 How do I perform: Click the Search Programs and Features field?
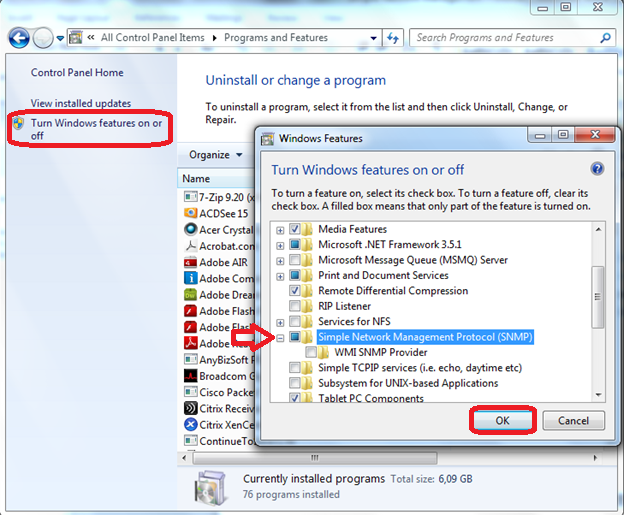513,38
